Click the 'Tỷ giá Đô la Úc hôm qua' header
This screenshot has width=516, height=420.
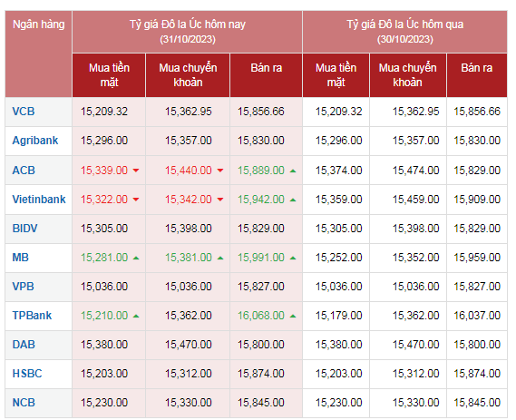(x=405, y=31)
